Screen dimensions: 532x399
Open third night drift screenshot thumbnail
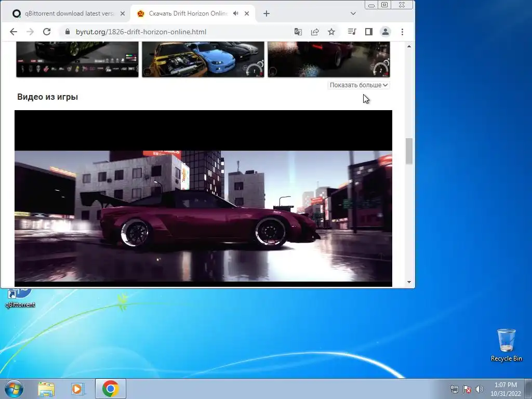(329, 59)
